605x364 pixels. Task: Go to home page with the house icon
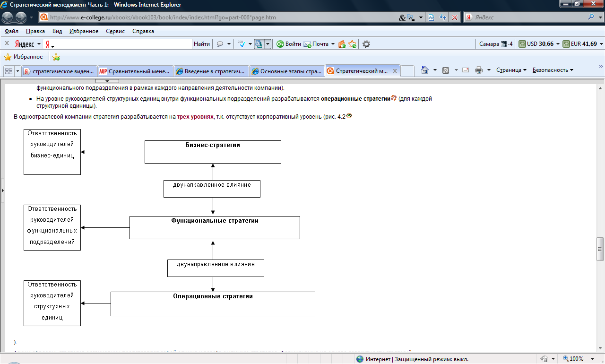pos(425,70)
